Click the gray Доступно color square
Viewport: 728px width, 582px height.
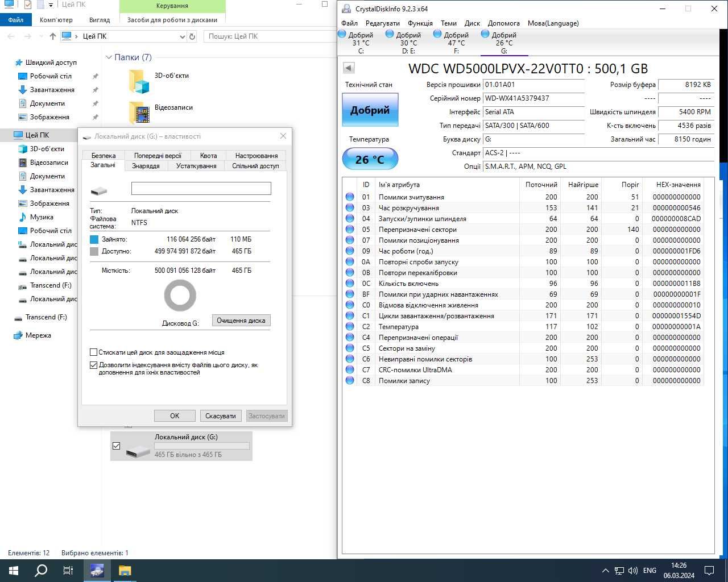tap(94, 251)
